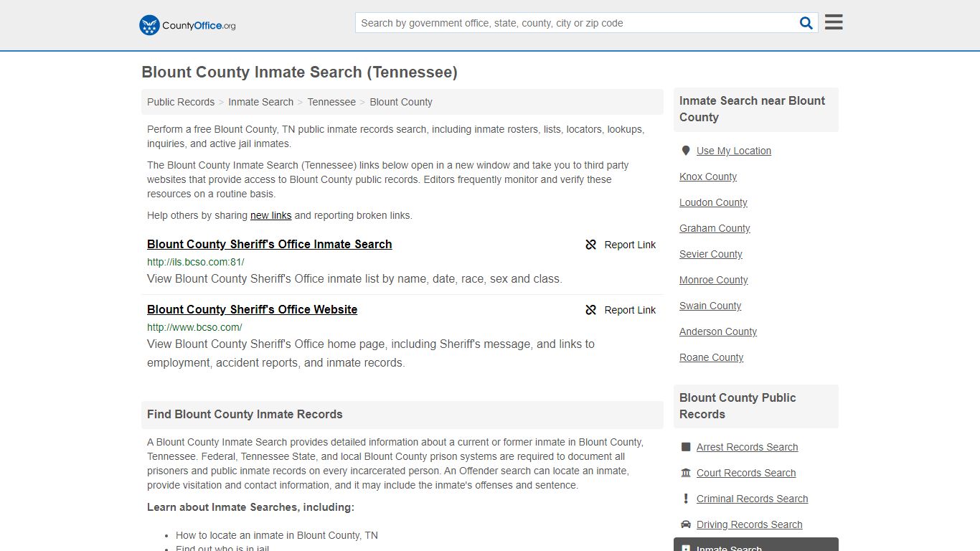Open Blount County Sheriff's Office Inmate Search
980x551 pixels.
tap(270, 244)
